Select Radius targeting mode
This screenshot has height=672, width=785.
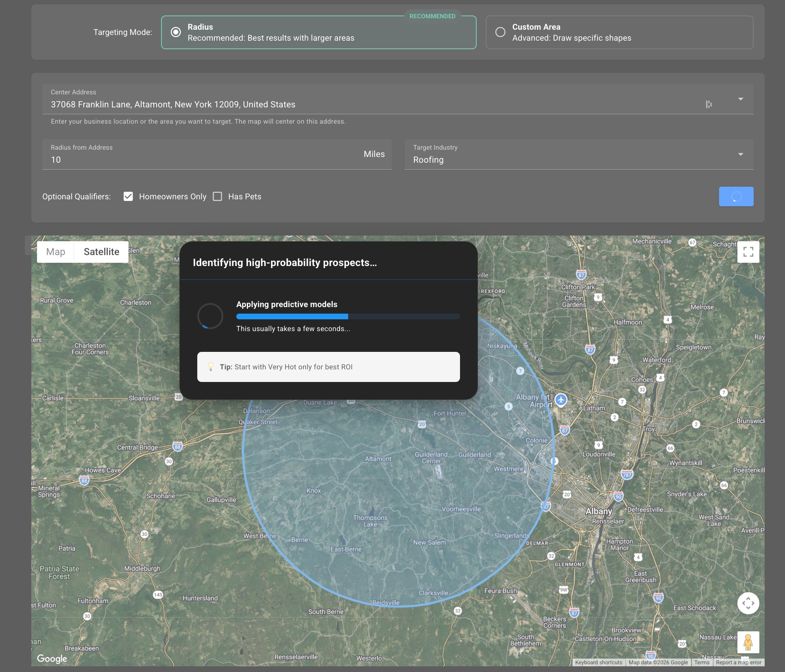click(x=175, y=32)
